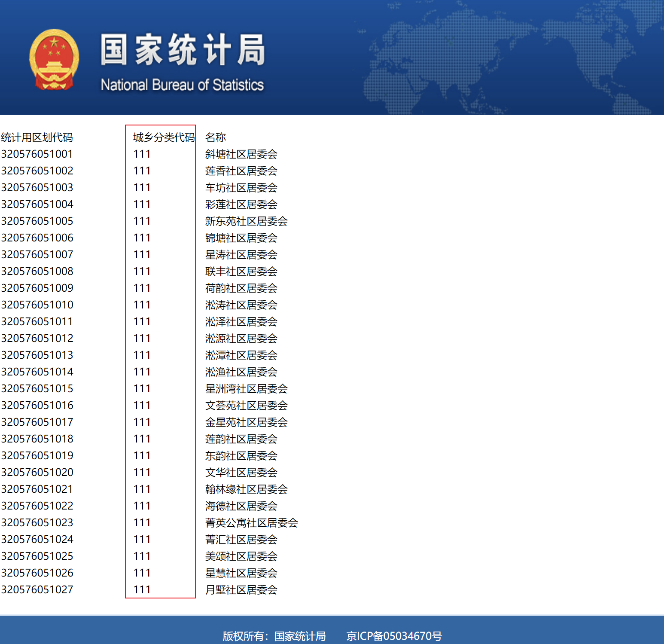Image resolution: width=664 pixels, height=644 pixels.
Task: Click the name 金星苑社区居委会
Action: pos(247,422)
